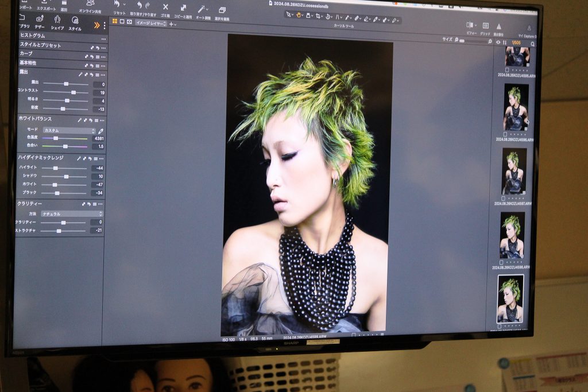Image resolution: width=588 pixels, height=392 pixels.
Task: Collapse the Exposure (露出) panel header
Action: pos(24,72)
